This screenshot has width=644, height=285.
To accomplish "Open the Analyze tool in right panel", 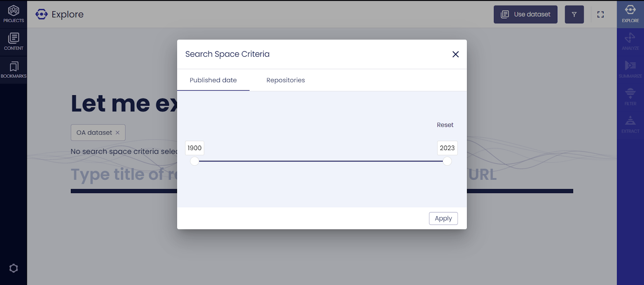I will click(630, 42).
